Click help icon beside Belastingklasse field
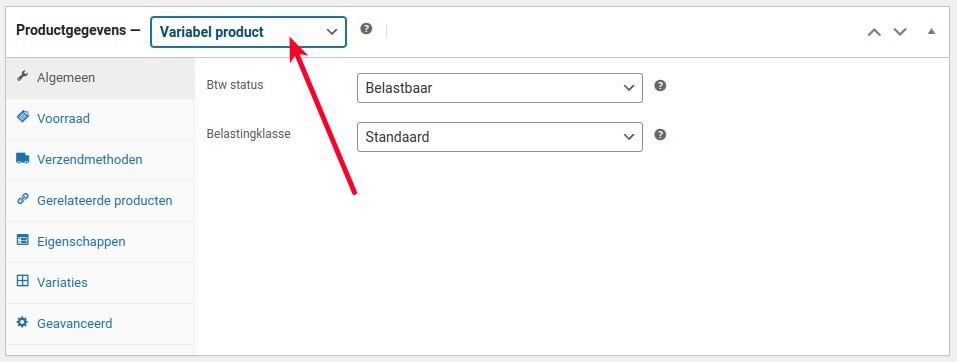This screenshot has height=362, width=957. (x=660, y=134)
